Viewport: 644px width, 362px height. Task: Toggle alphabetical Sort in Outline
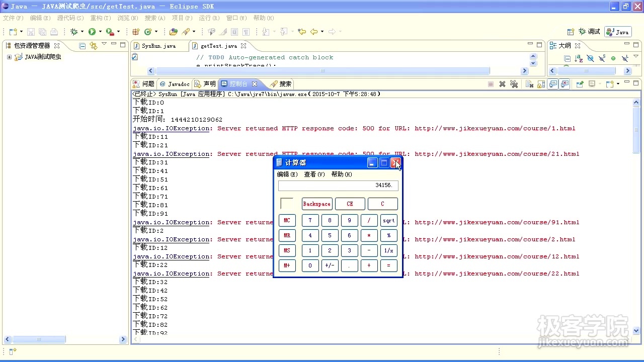click(x=579, y=58)
